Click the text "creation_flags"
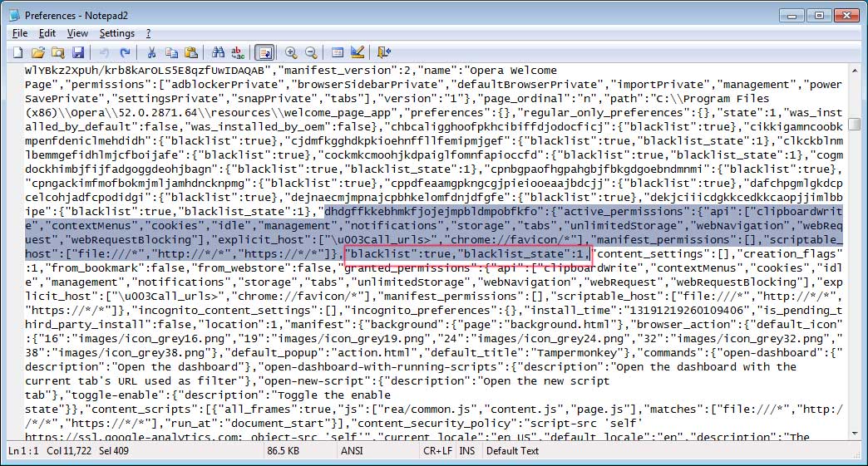The width and height of the screenshot is (868, 466). click(789, 253)
